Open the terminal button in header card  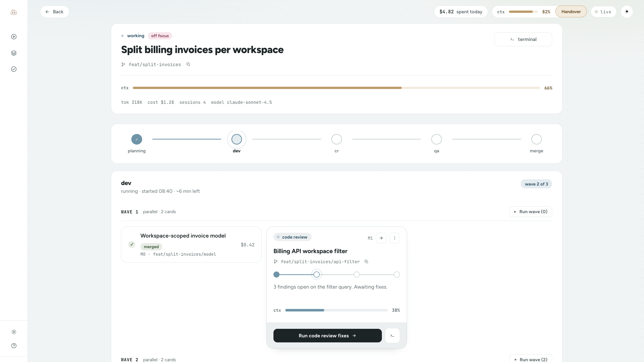point(523,39)
